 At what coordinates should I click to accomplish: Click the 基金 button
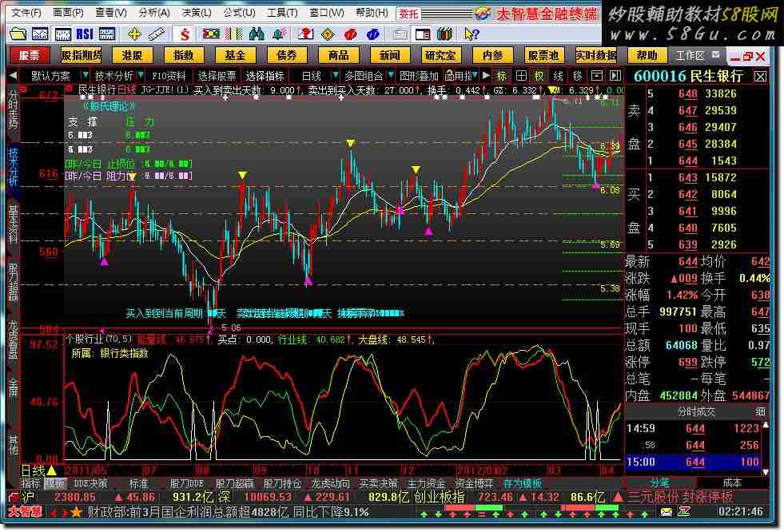tap(235, 55)
